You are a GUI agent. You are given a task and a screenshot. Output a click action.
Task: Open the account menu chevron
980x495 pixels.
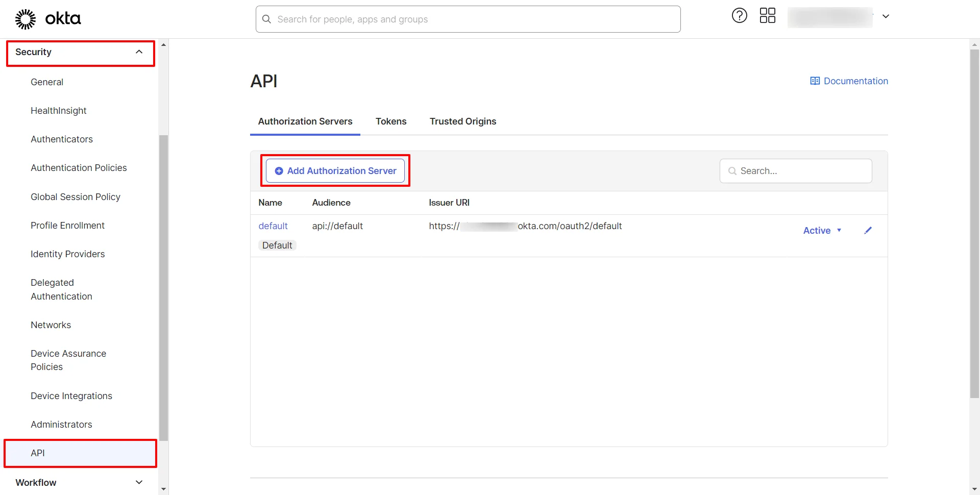tap(886, 16)
